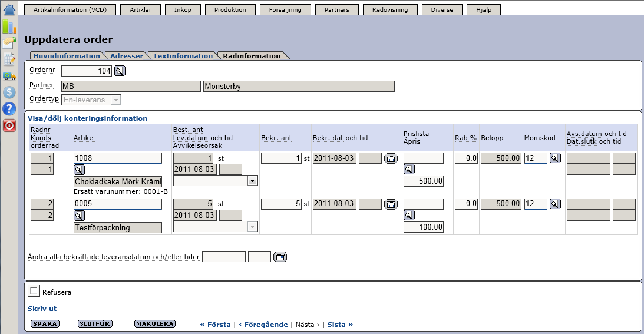The height and width of the screenshot is (334, 644).
Task: Open the delivery truck sidebar icon
Action: click(9, 76)
